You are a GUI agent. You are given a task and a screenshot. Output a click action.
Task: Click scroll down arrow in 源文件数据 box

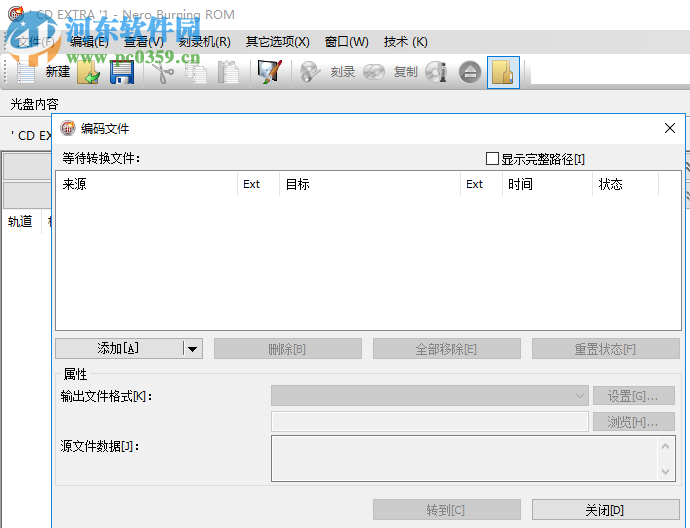665,472
